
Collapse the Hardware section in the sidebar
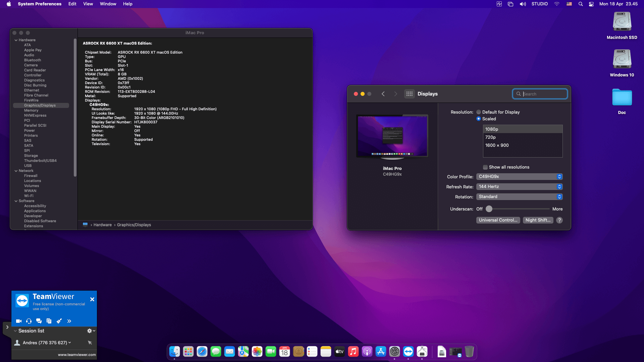tap(16, 40)
